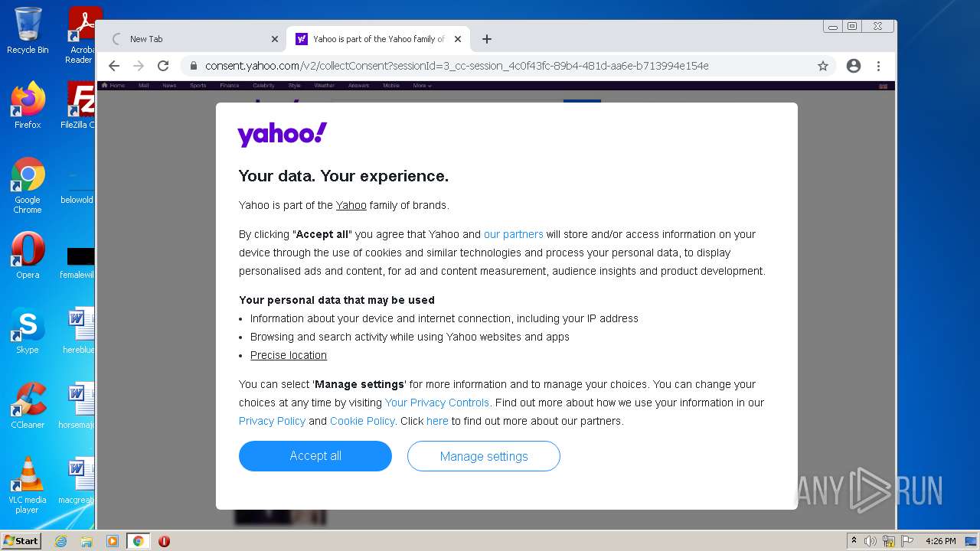Click the Chrome reload page icon
Viewport: 980px width, 551px height.
[163, 66]
